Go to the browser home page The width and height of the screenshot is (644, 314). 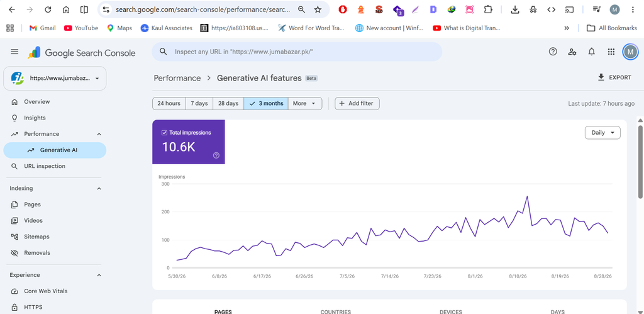(x=65, y=9)
